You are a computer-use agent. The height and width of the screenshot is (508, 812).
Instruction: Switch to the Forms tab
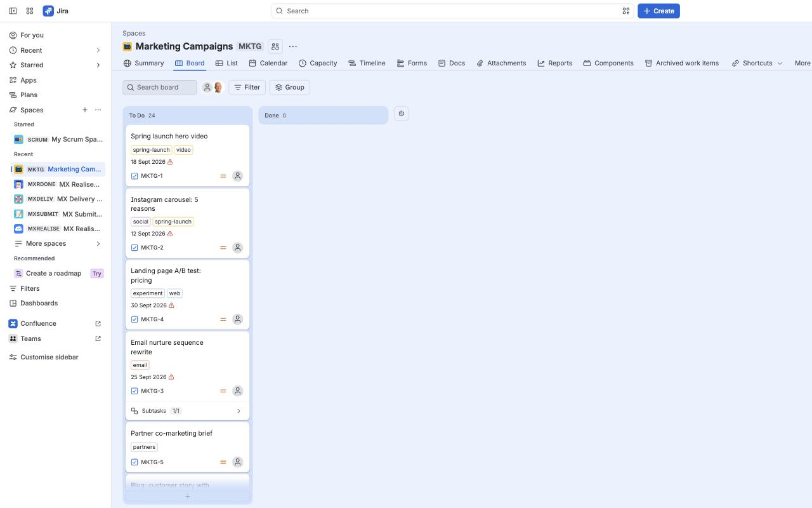point(412,63)
